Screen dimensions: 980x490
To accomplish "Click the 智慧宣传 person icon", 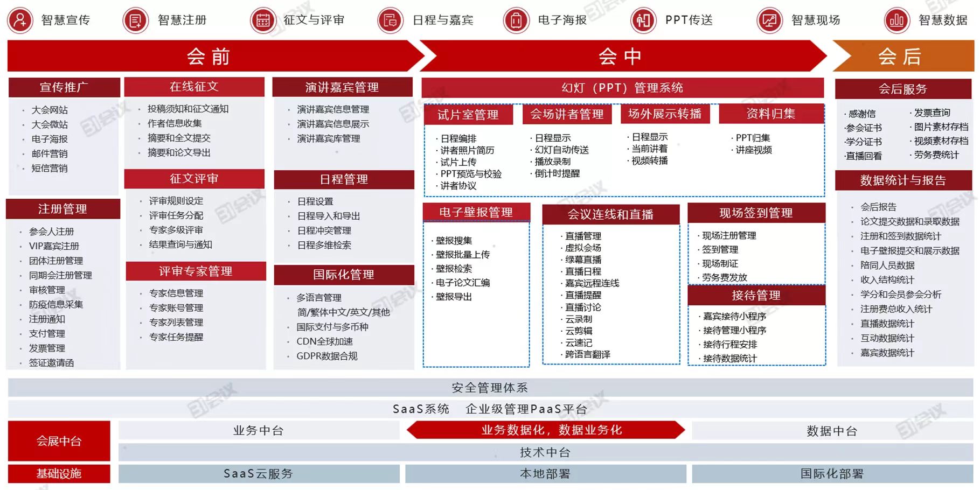I will pyautogui.click(x=20, y=20).
